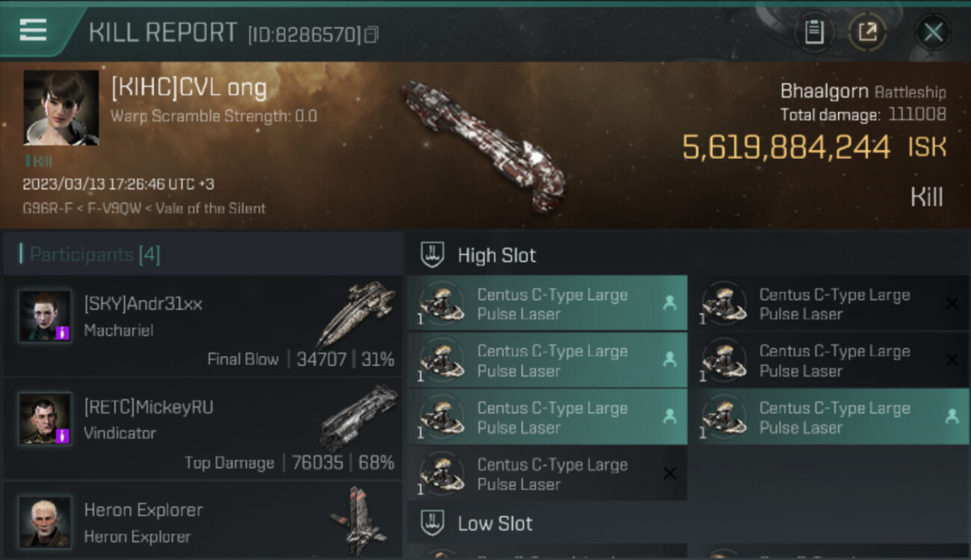This screenshot has height=560, width=971.
Task: Click the Vindicator ship icon
Action: [x=359, y=417]
